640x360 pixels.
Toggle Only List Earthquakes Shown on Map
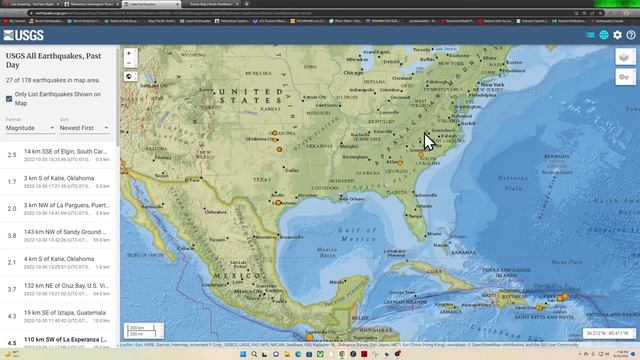pos(9,99)
